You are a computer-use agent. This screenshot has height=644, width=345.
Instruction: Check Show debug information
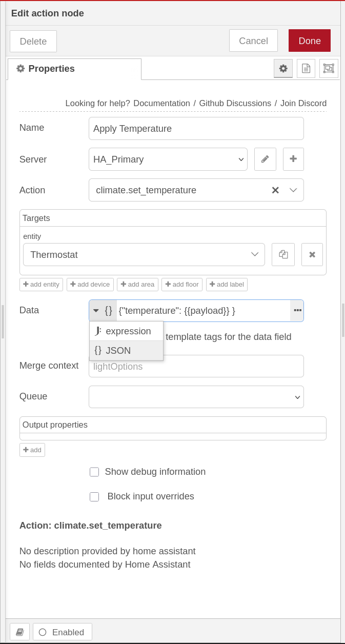[x=94, y=472]
